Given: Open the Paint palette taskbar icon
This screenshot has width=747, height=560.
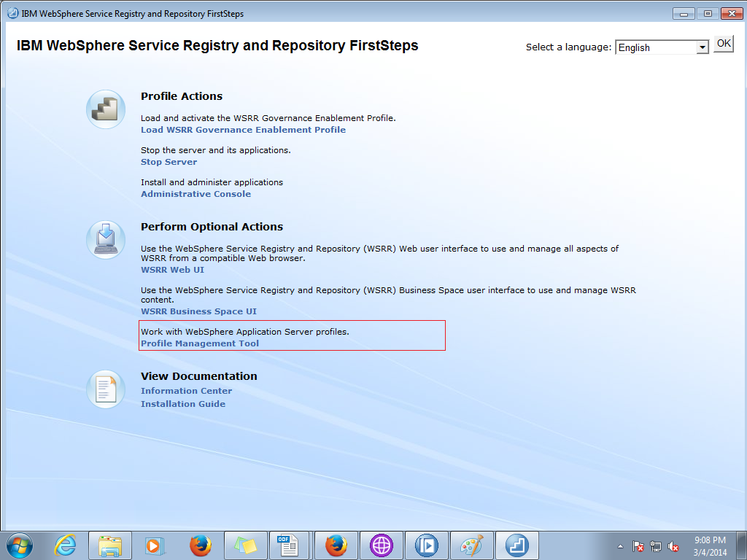Looking at the screenshot, I should [x=472, y=545].
